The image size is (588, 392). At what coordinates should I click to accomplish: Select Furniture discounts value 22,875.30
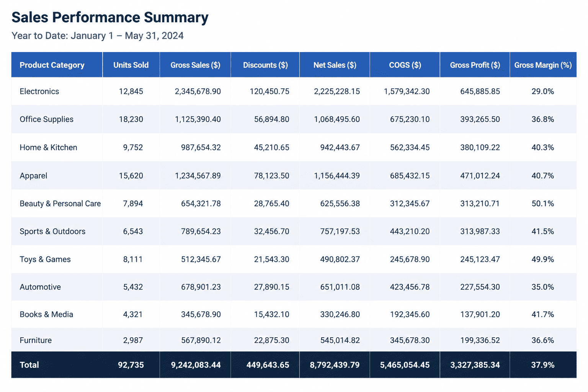pyautogui.click(x=272, y=340)
